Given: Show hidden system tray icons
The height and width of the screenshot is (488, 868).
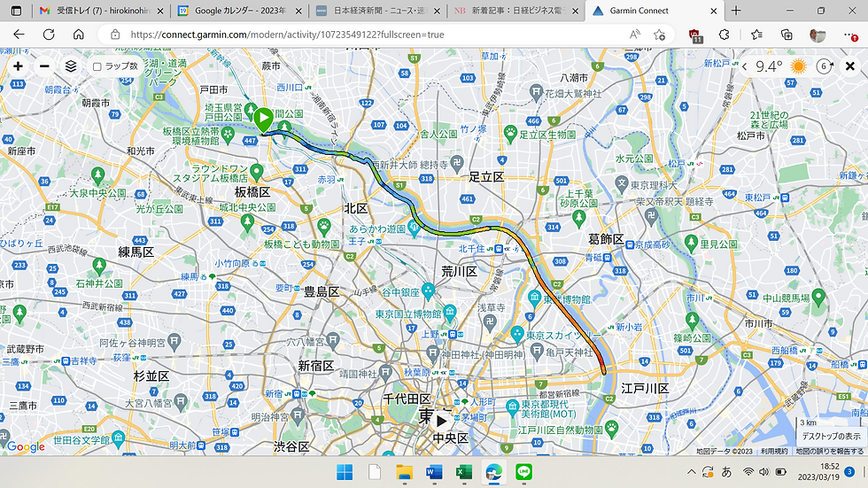Looking at the screenshot, I should coord(692,472).
